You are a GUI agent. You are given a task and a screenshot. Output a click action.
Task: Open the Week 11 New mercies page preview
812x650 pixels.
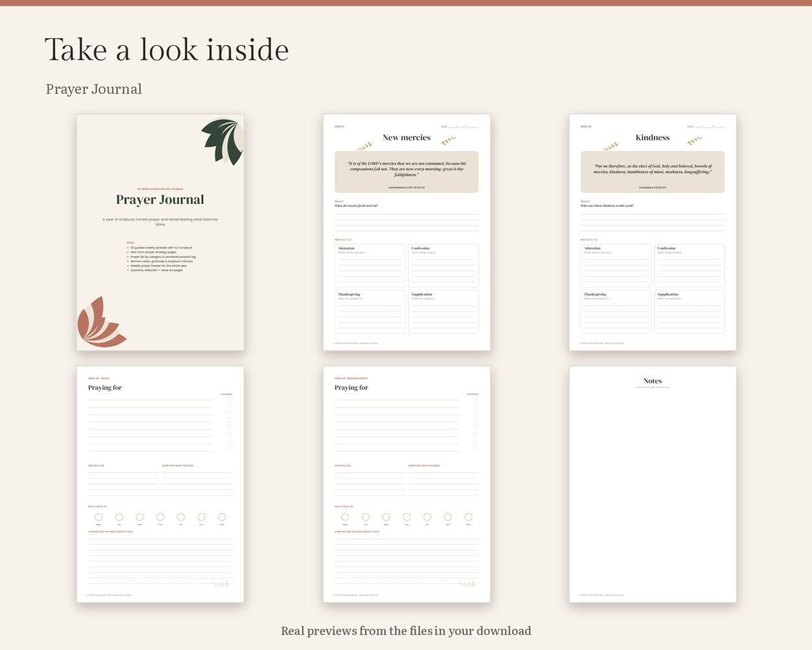point(407,233)
